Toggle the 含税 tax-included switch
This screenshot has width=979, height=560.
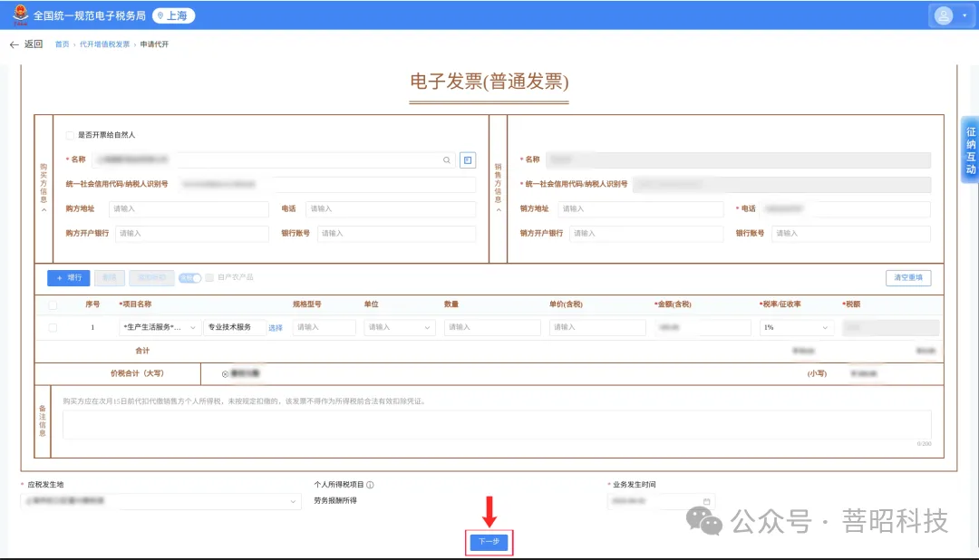[x=189, y=278]
